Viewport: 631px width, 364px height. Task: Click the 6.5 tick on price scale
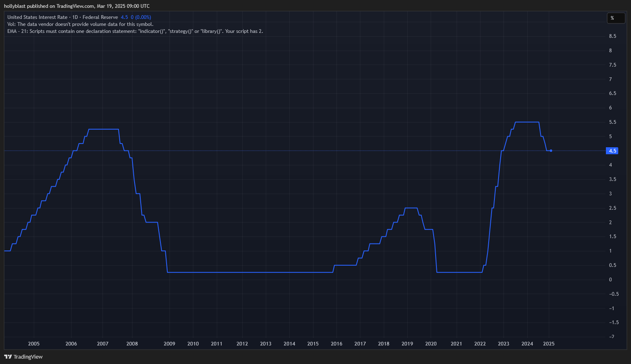(612, 93)
